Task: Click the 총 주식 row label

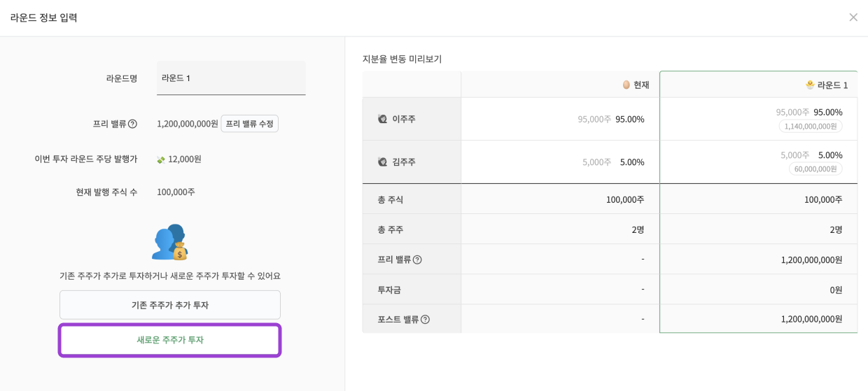Action: point(390,199)
